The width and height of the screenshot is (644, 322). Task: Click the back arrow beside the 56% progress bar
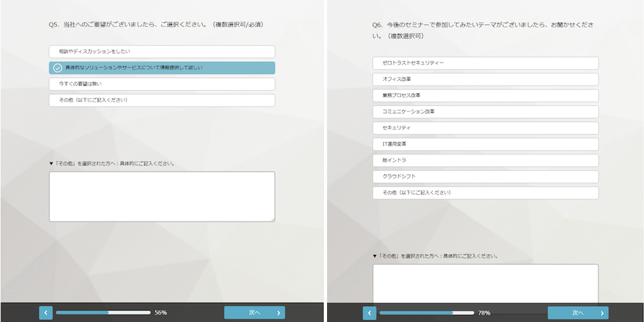46,313
